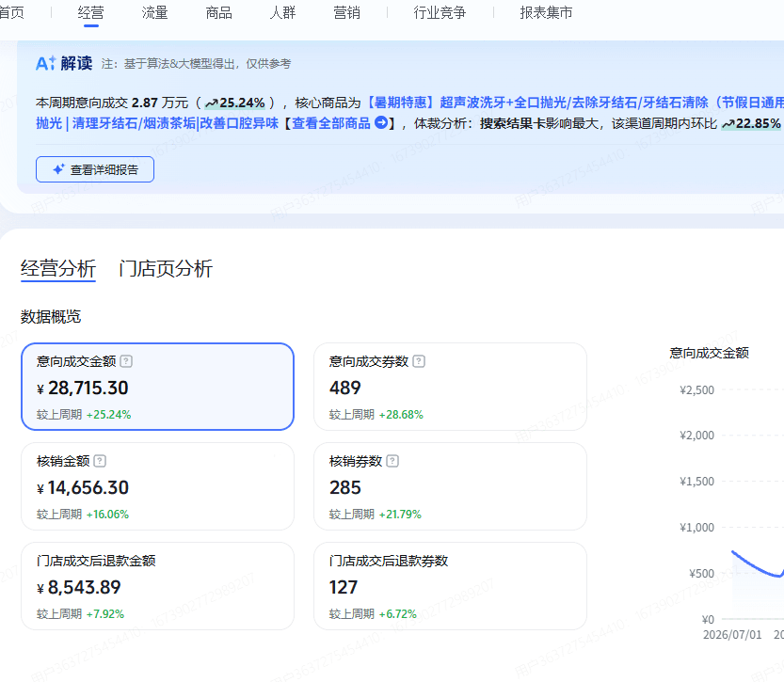Image resolution: width=784 pixels, height=682 pixels.
Task: Click the 数据概览 heading
Action: (51, 317)
